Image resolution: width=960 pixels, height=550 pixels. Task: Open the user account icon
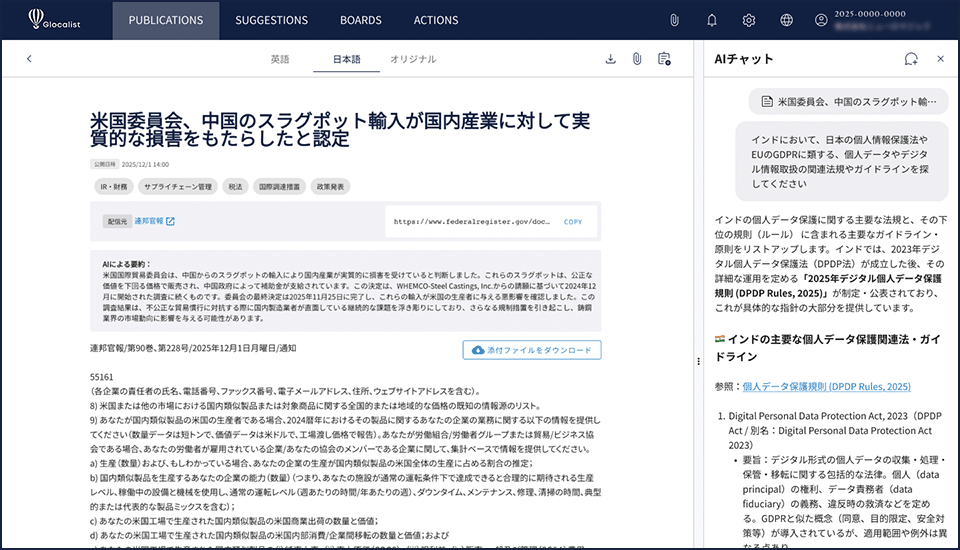[821, 20]
